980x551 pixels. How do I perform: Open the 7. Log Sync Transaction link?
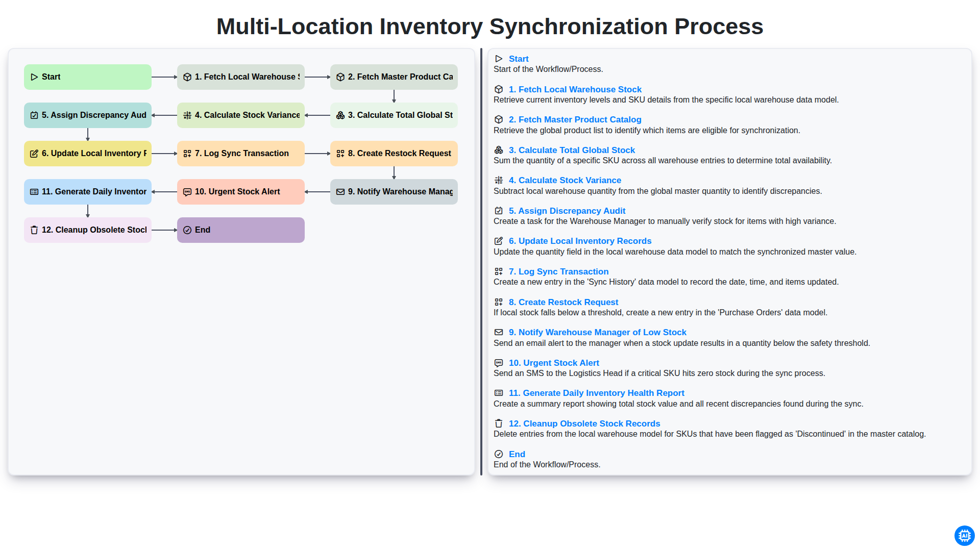coord(559,271)
